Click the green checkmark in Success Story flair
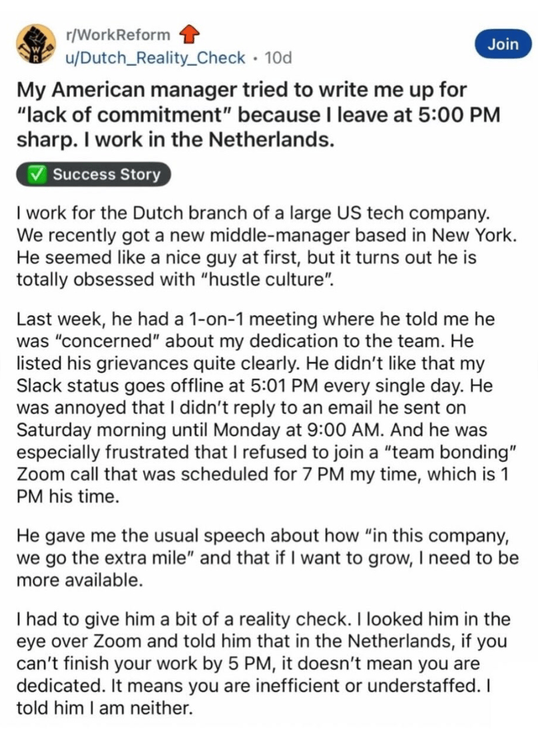 click(x=37, y=174)
